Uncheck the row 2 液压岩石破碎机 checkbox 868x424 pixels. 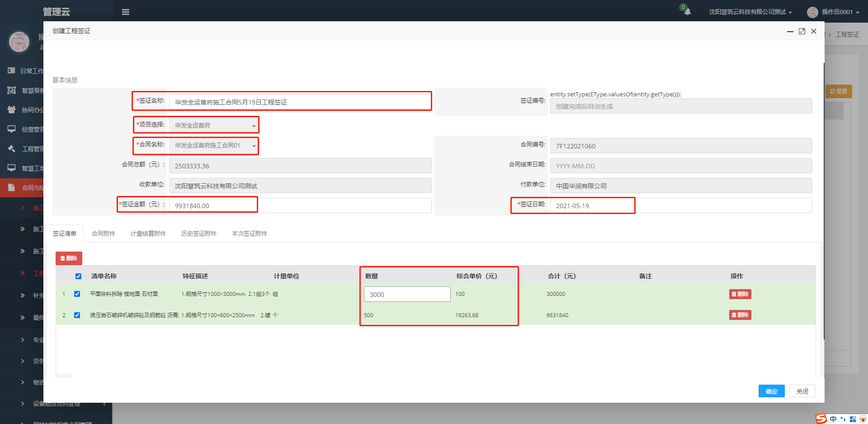coord(77,315)
